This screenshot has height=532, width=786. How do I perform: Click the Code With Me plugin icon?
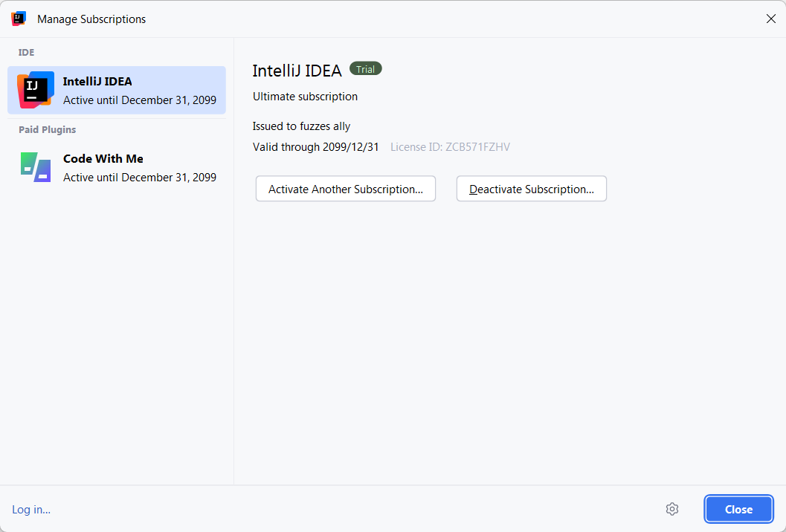click(36, 167)
